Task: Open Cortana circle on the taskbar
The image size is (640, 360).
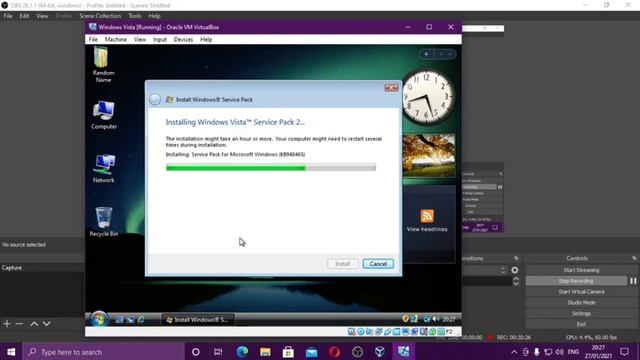Action: tap(196, 352)
